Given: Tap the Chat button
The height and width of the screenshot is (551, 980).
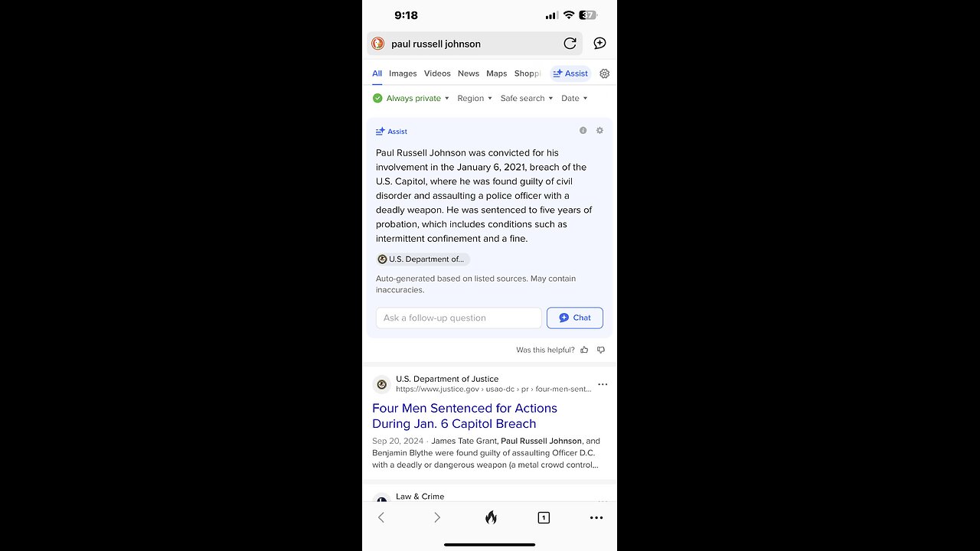Looking at the screenshot, I should click(575, 318).
